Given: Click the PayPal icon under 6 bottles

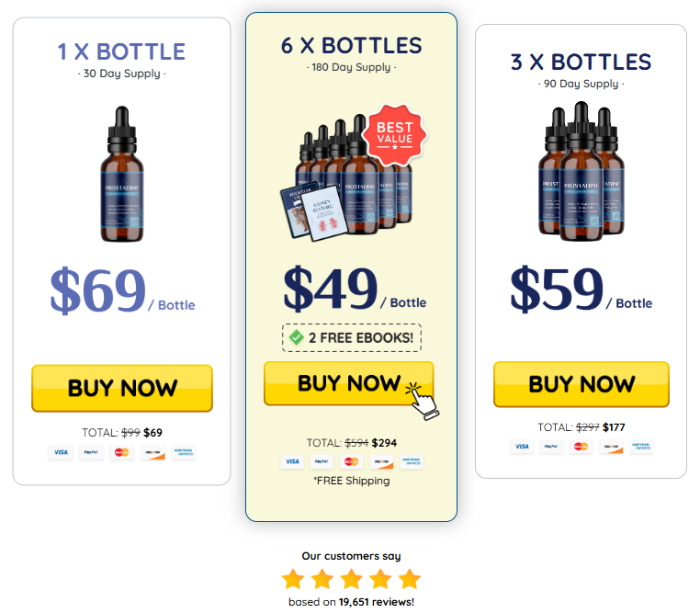Looking at the screenshot, I should coord(322,461).
